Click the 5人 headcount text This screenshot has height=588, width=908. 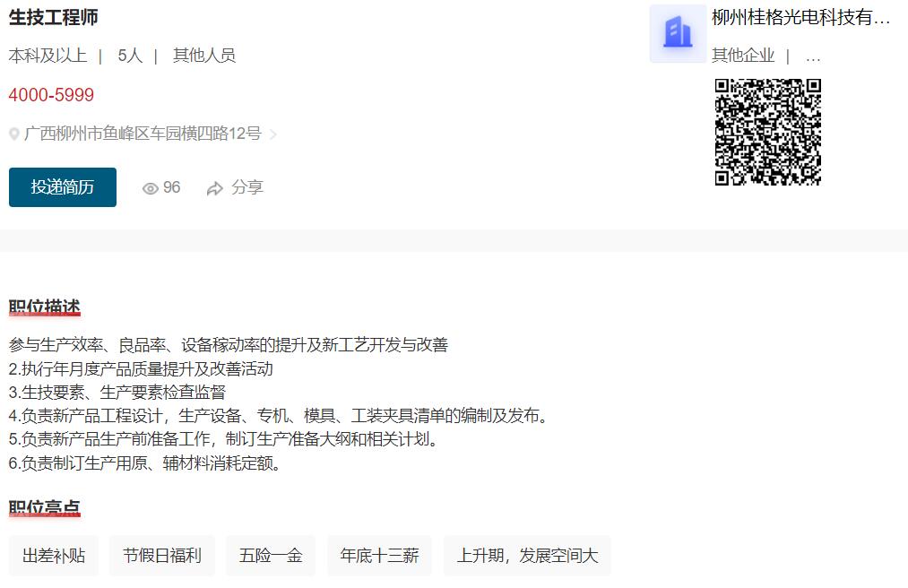(x=130, y=56)
